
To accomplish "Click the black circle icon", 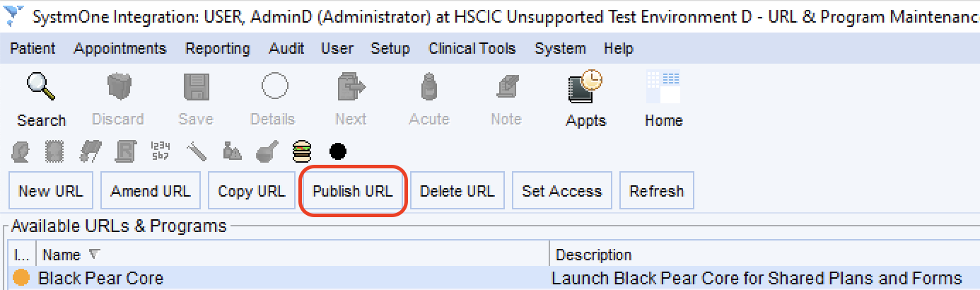I will (x=338, y=151).
